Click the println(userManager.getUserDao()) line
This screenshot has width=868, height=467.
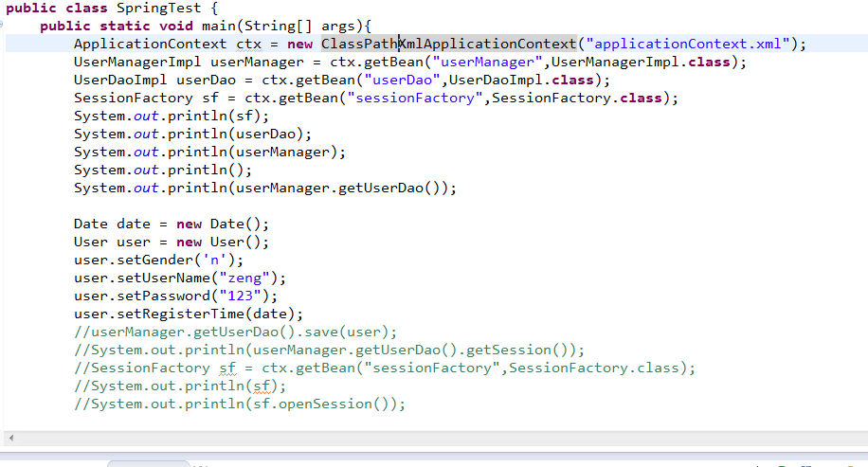(265, 188)
